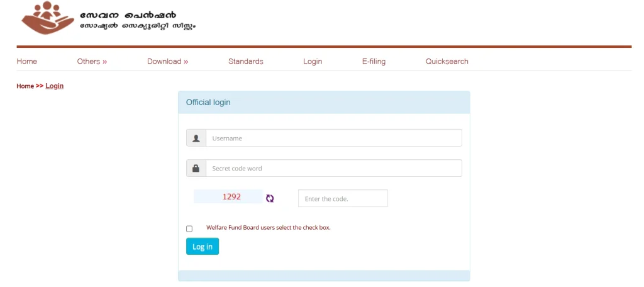Focus the Username input field
The height and width of the screenshot is (287, 644).
(x=333, y=138)
